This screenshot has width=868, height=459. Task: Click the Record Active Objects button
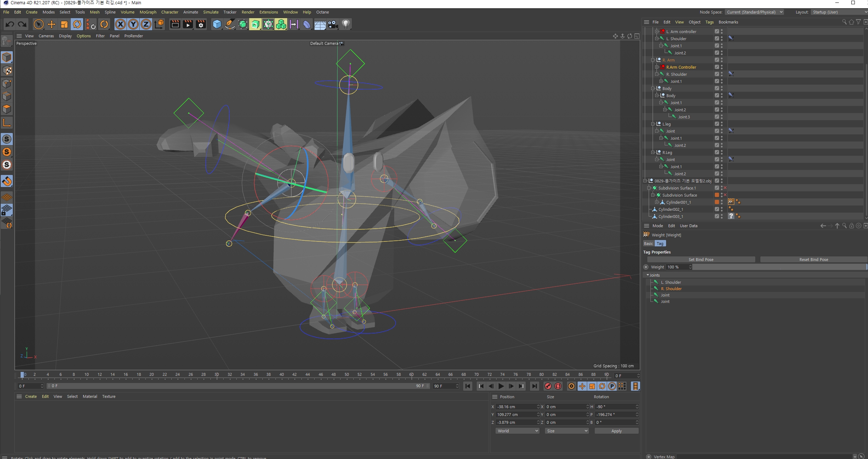click(548, 386)
